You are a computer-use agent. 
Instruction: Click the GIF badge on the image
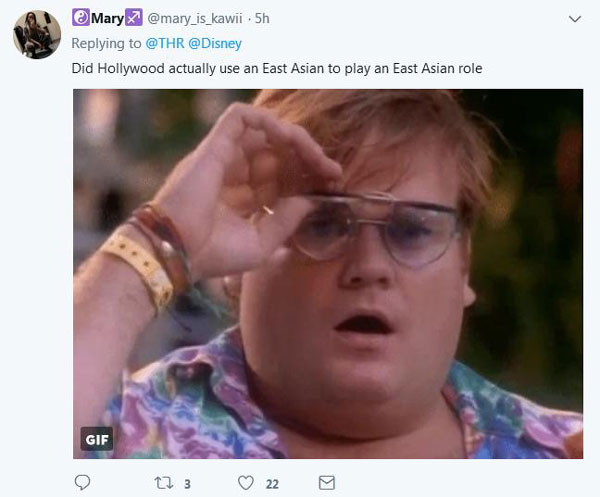pyautogui.click(x=96, y=439)
